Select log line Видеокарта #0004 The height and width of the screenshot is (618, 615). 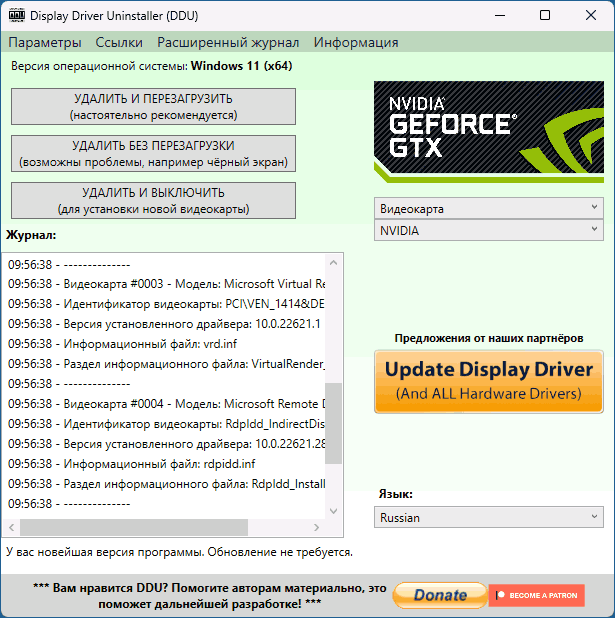[166, 404]
